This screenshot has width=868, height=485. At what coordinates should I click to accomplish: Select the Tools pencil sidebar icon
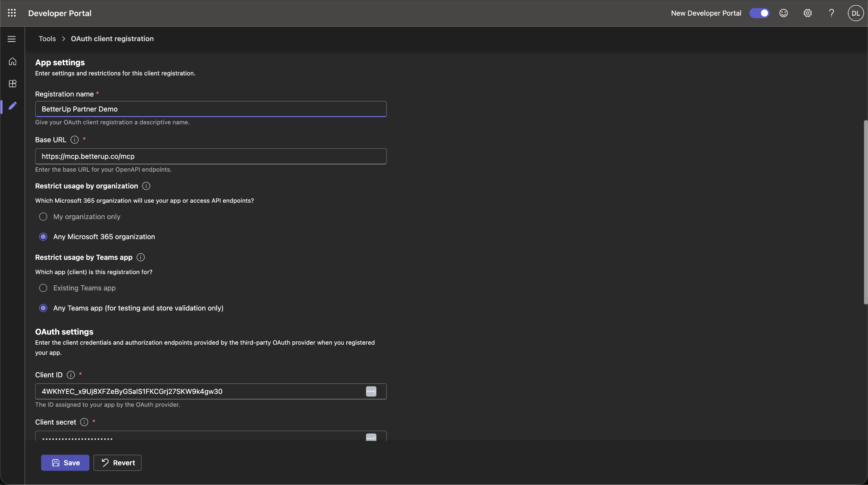(12, 106)
